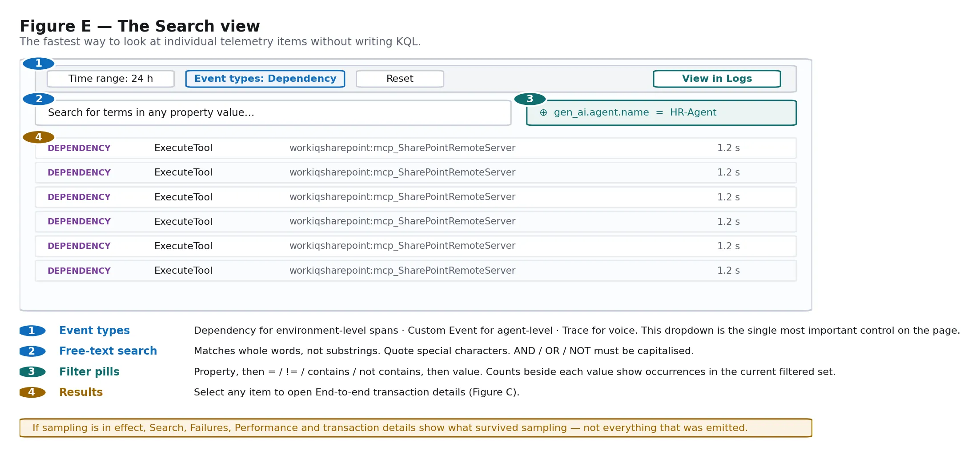The width and height of the screenshot is (980, 463).
Task: Click the Results legend label
Action: coord(81,392)
